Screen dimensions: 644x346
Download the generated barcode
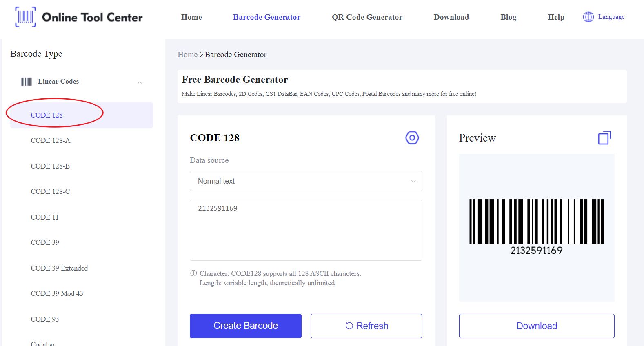point(536,326)
